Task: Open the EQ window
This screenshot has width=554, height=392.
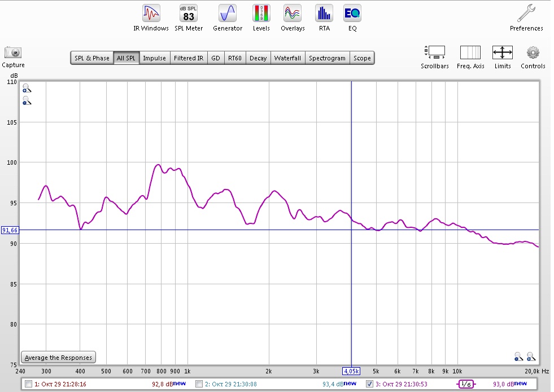Action: coord(352,17)
